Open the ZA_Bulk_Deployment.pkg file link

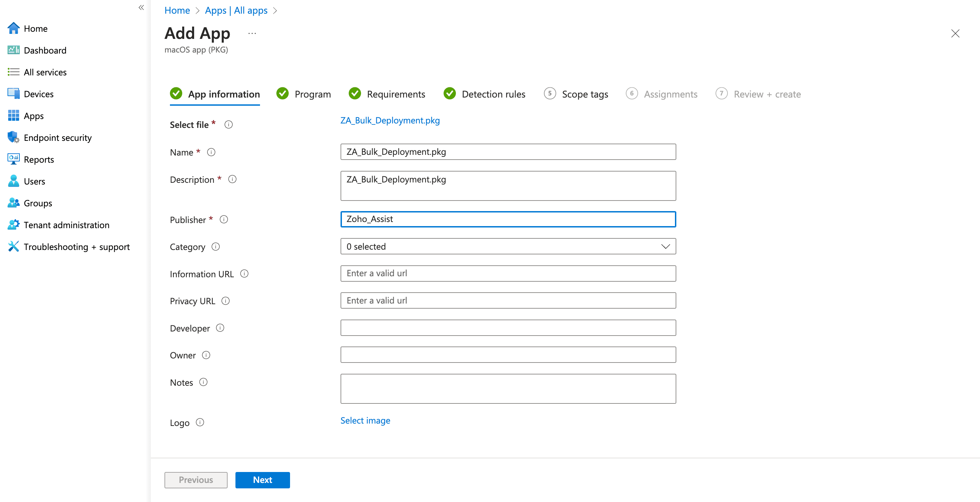(390, 120)
